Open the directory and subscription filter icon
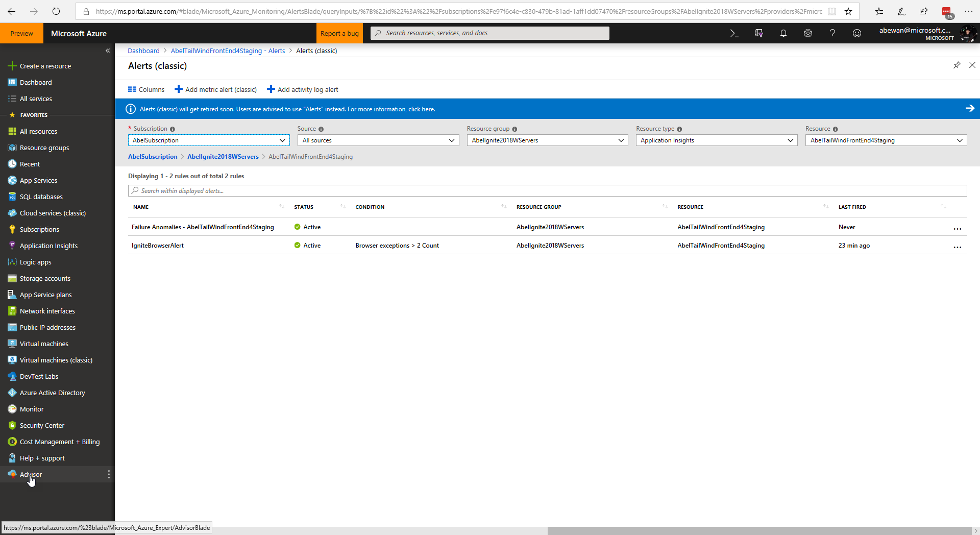 click(759, 33)
